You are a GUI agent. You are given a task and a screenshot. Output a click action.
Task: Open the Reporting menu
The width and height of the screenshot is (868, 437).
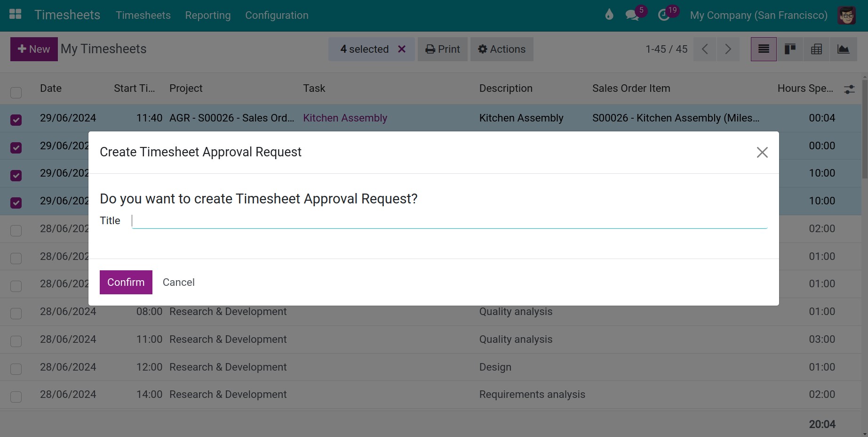pos(208,15)
